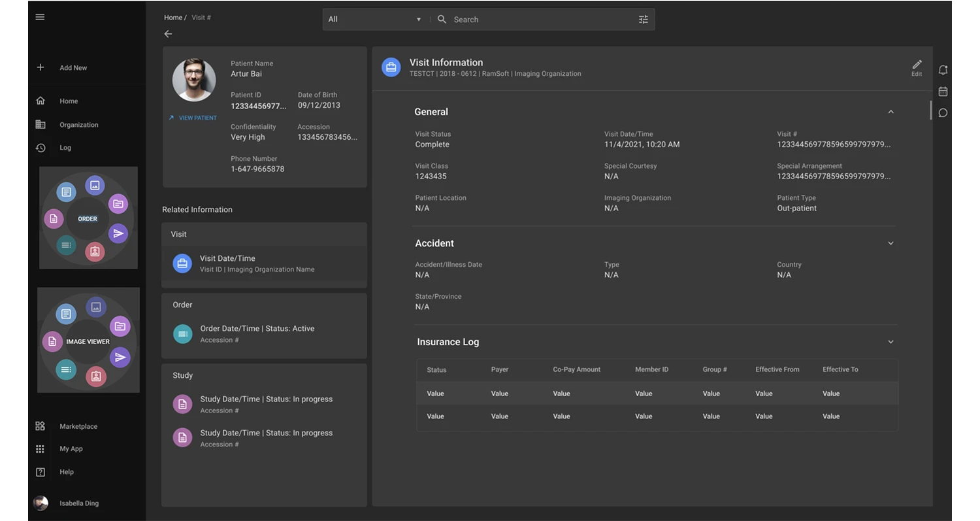The height and width of the screenshot is (521, 980).
Task: Open search filter settings icon
Action: tap(643, 20)
